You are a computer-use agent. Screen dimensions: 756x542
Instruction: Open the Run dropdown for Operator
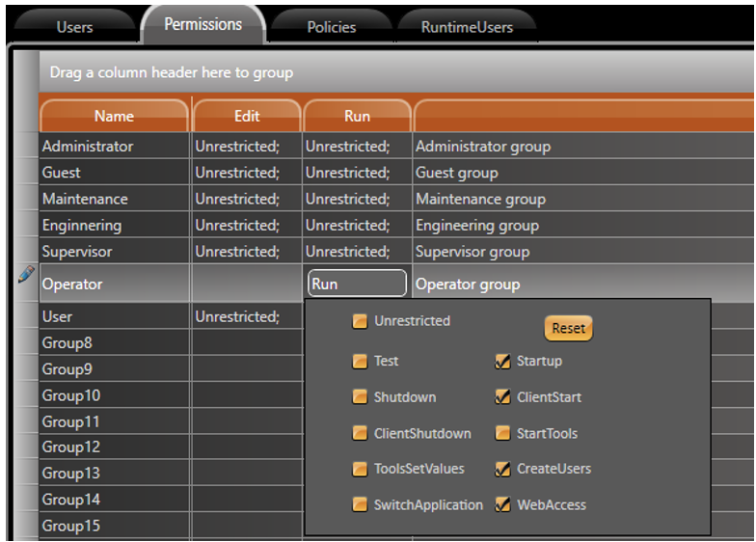357,285
